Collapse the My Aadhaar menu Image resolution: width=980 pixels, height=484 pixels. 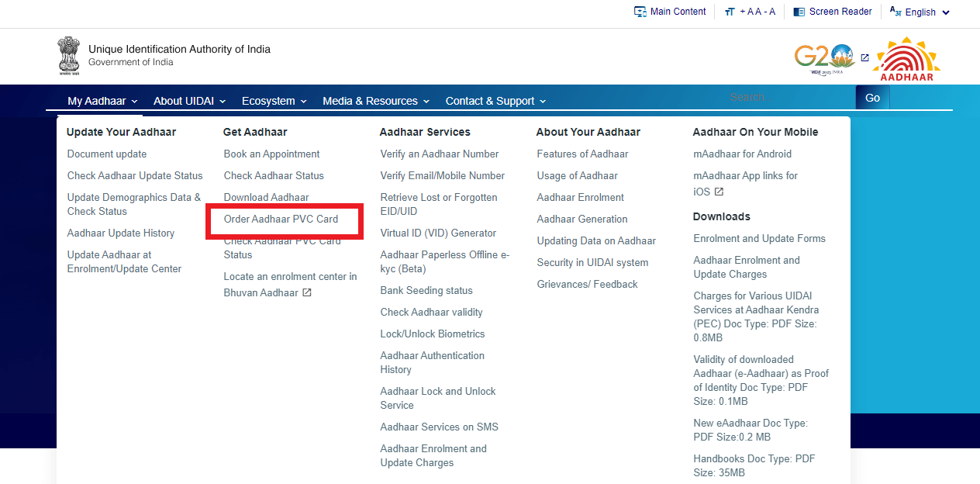tap(102, 101)
